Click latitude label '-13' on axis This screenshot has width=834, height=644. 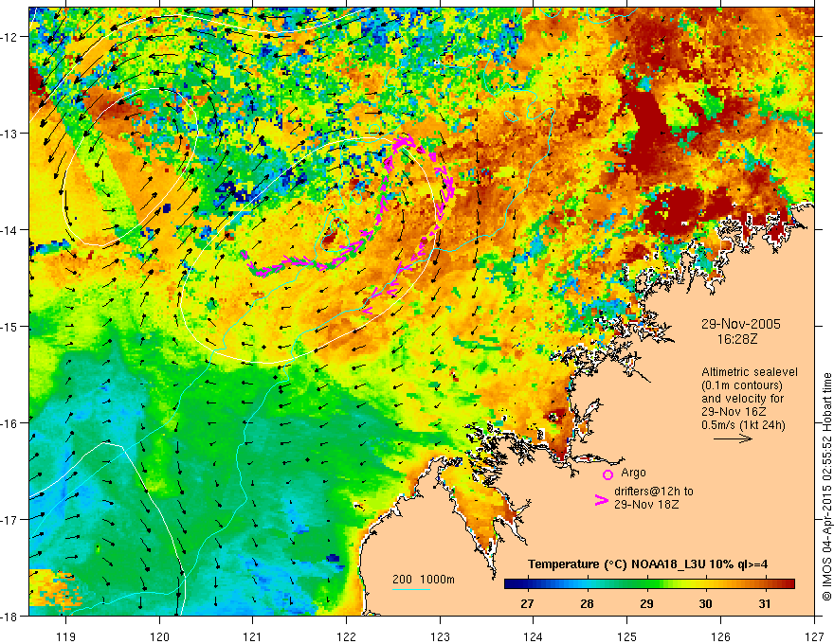click(10, 134)
